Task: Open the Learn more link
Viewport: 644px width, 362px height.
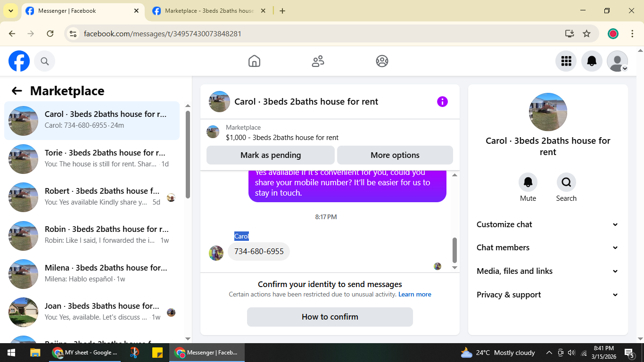Action: tap(415, 294)
